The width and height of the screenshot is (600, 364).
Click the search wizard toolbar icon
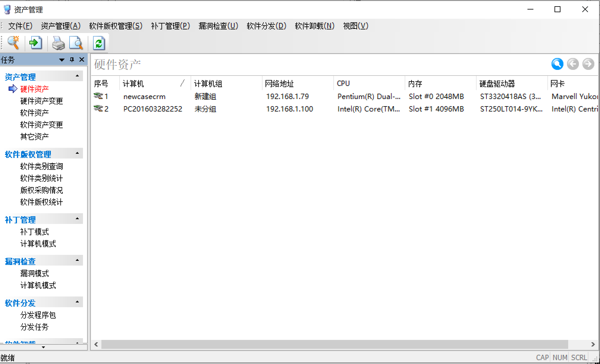pos(13,43)
